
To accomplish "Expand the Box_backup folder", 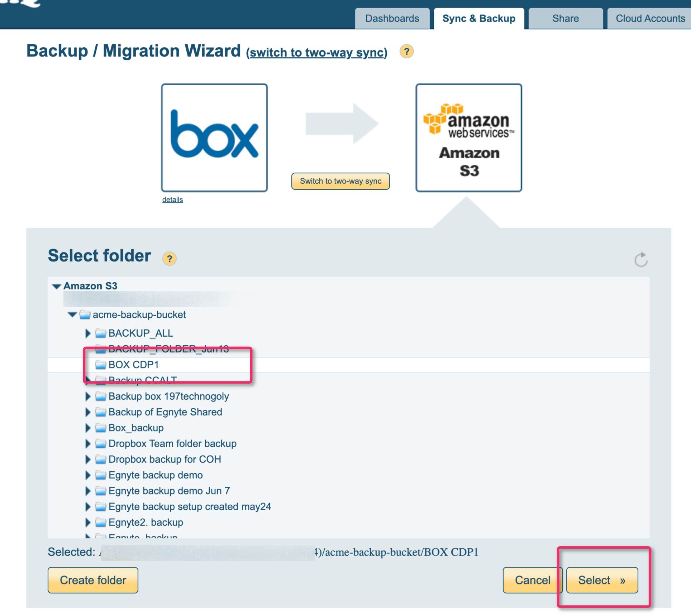I will pyautogui.click(x=88, y=428).
